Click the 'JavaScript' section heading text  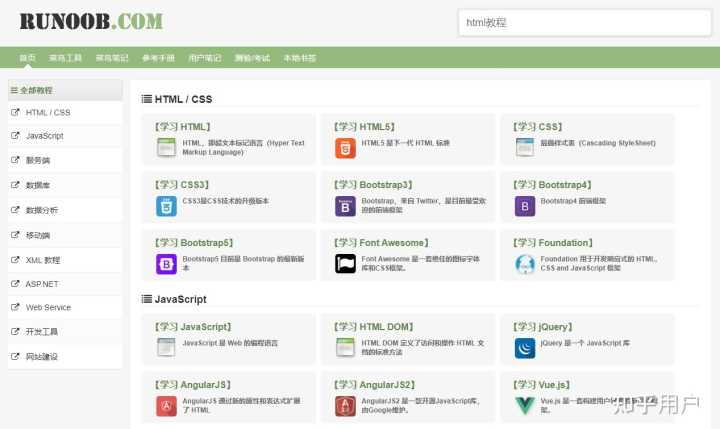[180, 299]
